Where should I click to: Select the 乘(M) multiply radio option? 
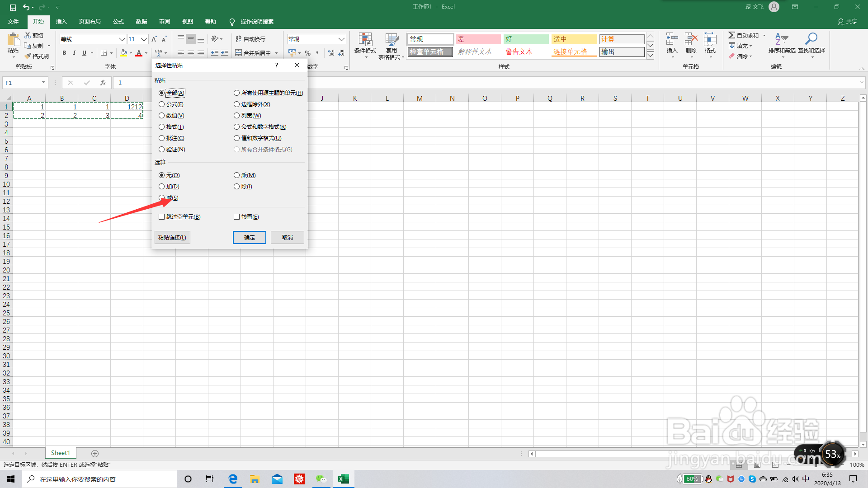click(236, 175)
